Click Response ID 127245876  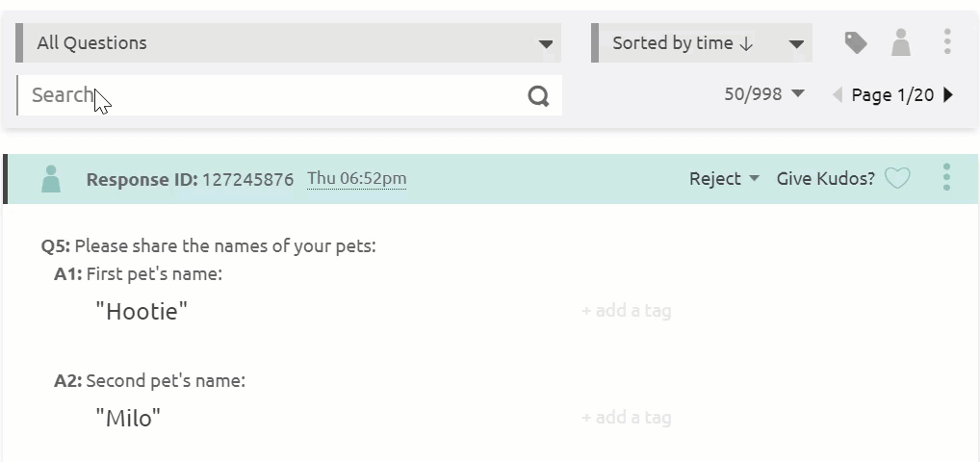point(190,180)
